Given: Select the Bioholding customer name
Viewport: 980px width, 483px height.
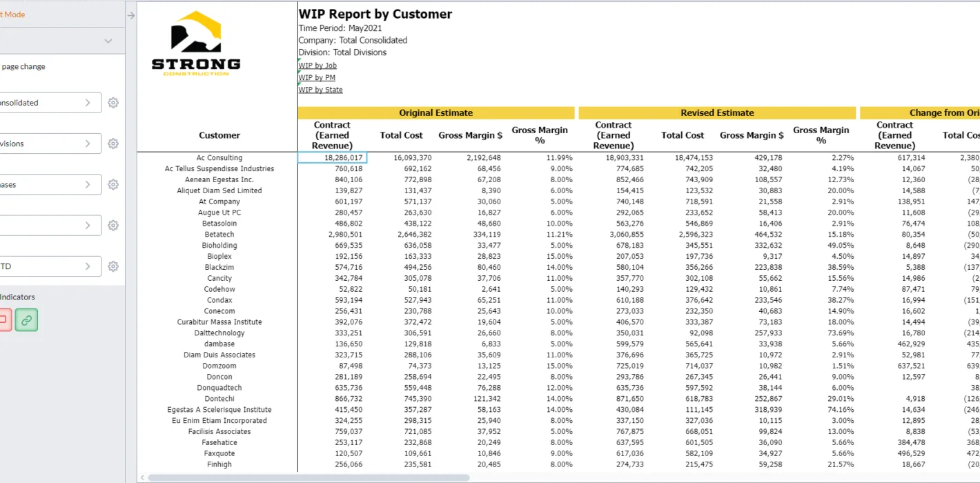Looking at the screenshot, I should pyautogui.click(x=219, y=246).
